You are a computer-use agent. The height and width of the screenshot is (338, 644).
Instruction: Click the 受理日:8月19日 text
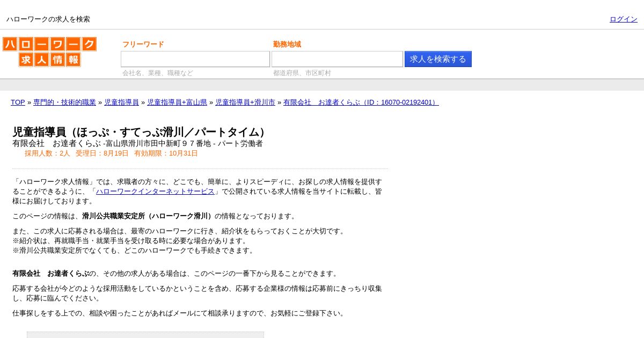102,153
